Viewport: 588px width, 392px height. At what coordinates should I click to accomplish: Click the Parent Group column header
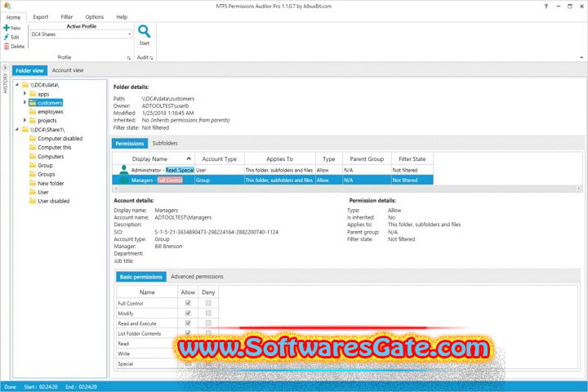click(x=367, y=159)
